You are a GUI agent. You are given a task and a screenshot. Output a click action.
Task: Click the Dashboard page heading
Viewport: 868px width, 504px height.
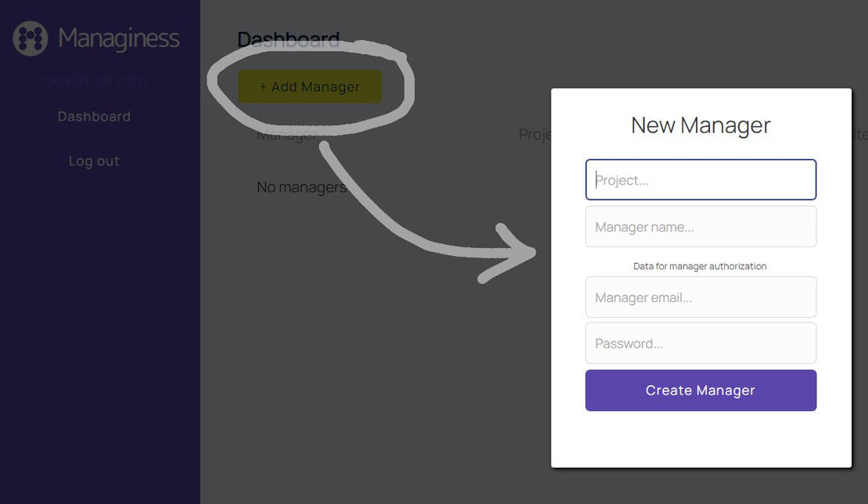(289, 40)
